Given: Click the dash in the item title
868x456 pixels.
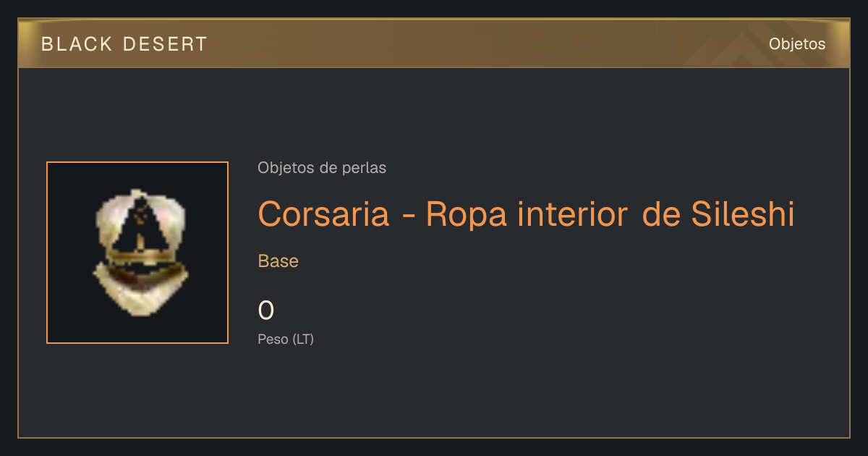Looking at the screenshot, I should [x=407, y=216].
